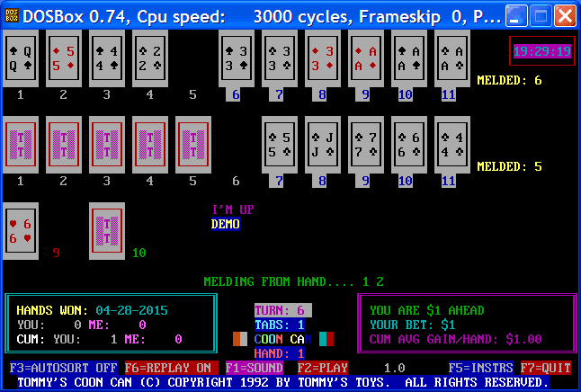Click the 19:29:19 clock display
Viewport: 581px width, 392px height.
pyautogui.click(x=541, y=51)
